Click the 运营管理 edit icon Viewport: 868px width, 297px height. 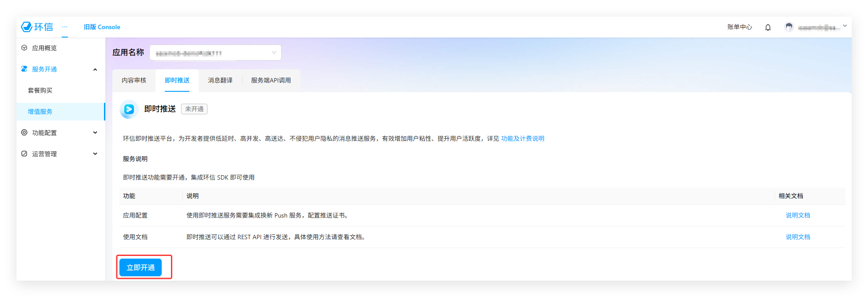24,154
